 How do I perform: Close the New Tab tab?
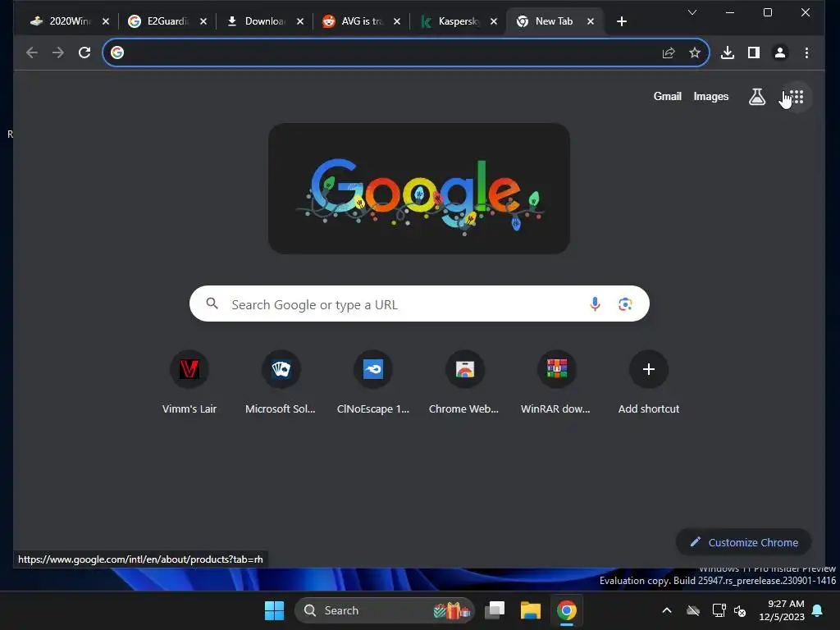point(591,21)
